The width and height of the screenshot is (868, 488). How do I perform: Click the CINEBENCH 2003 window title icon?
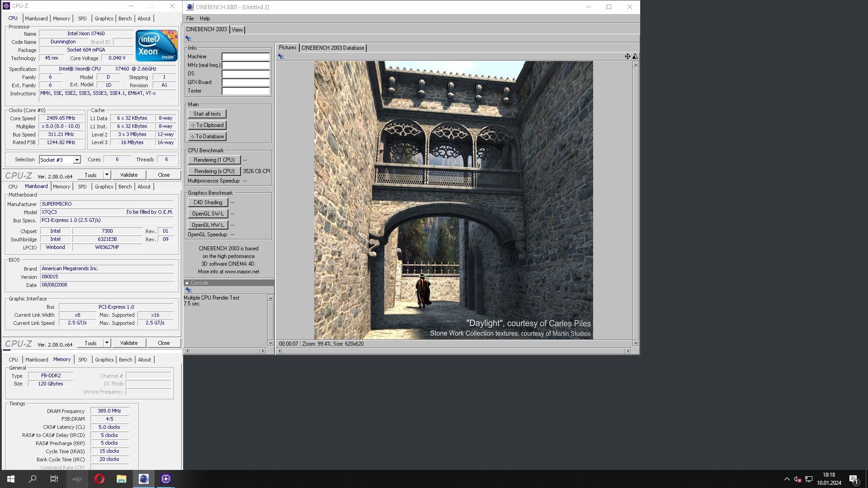pyautogui.click(x=190, y=7)
